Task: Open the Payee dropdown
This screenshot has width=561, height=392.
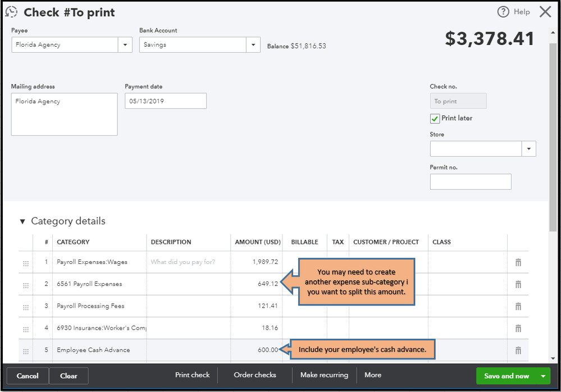Action: pos(125,45)
